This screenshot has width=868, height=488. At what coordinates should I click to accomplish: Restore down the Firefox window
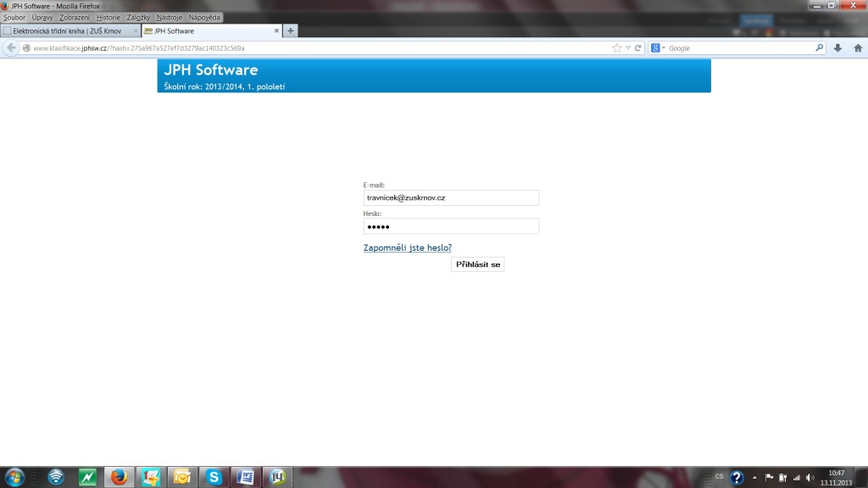pos(832,6)
